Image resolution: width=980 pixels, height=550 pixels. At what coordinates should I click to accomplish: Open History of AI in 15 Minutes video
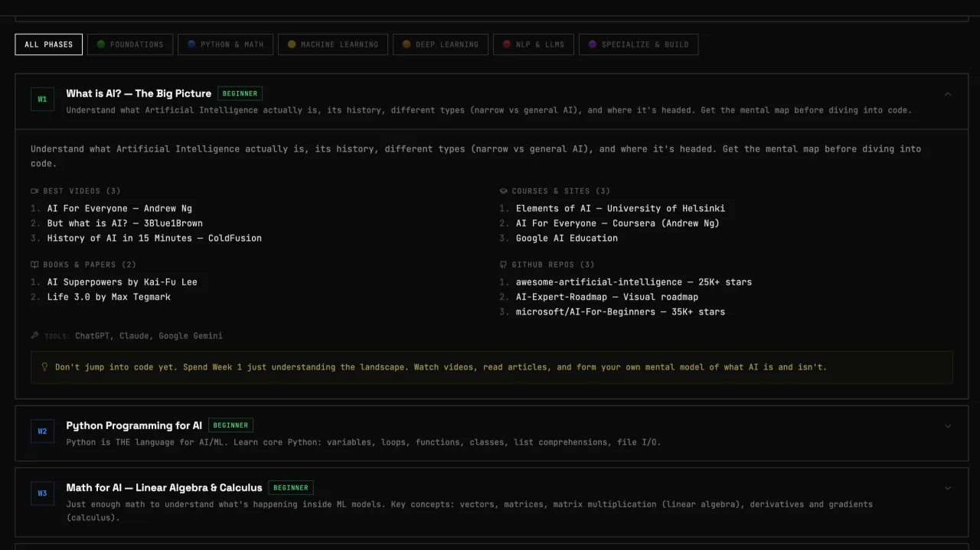pos(154,238)
